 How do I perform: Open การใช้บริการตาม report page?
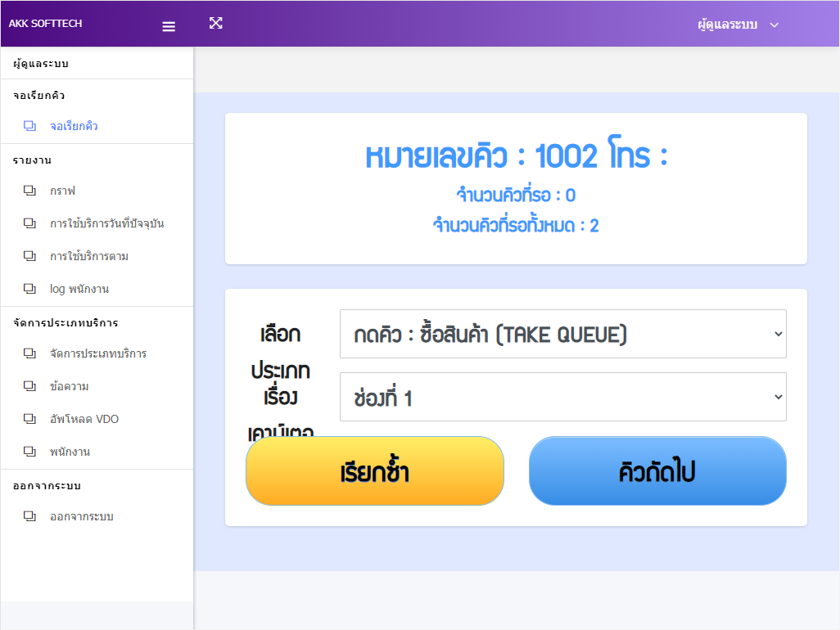(x=88, y=256)
